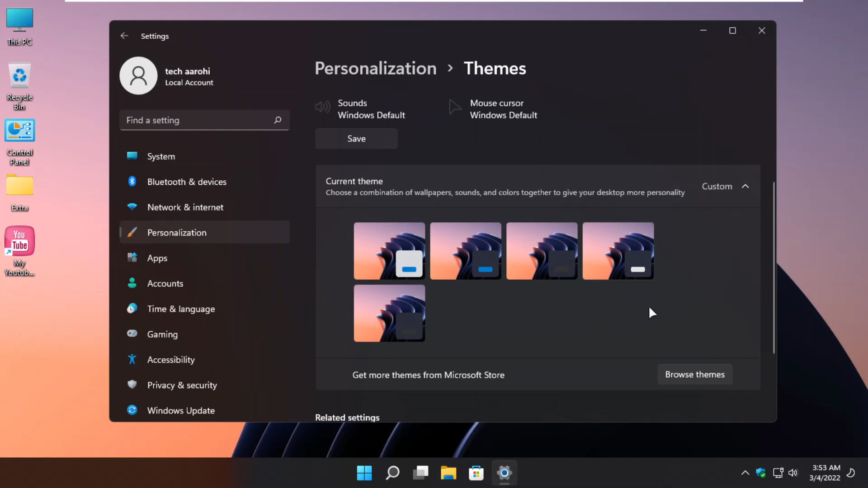Click the Settings content vertical scrollbar
The image size is (868, 488).
click(x=774, y=267)
